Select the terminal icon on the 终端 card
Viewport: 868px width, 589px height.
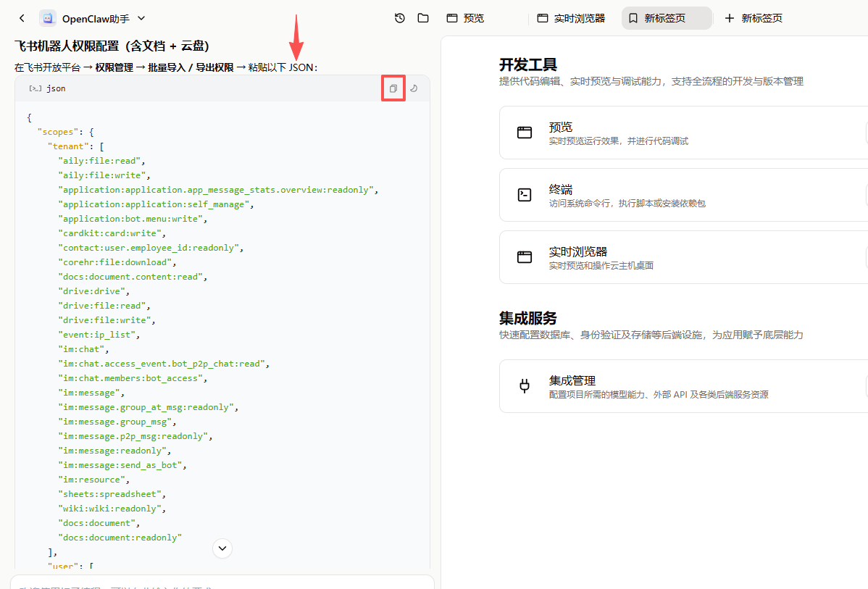(x=524, y=195)
